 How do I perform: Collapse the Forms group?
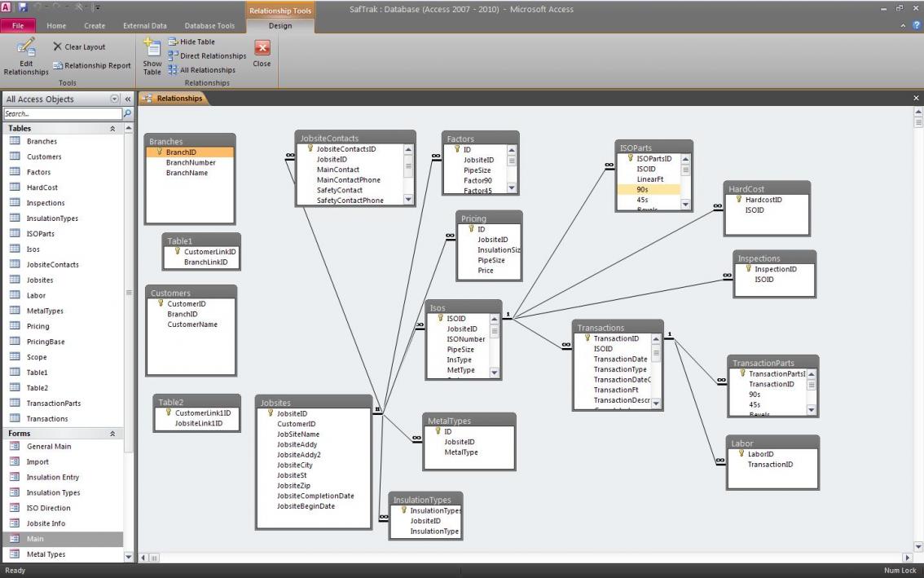(x=112, y=434)
